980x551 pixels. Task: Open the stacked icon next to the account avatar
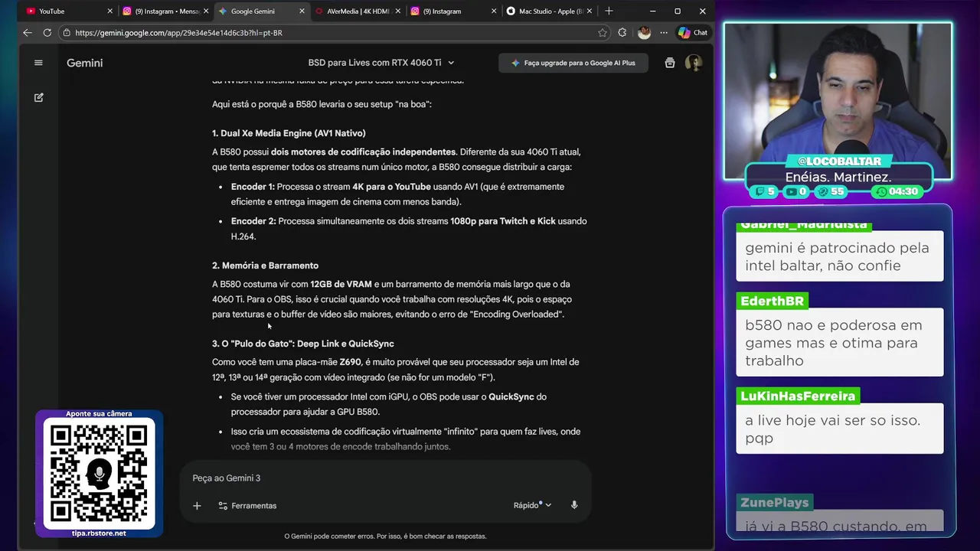pos(670,63)
